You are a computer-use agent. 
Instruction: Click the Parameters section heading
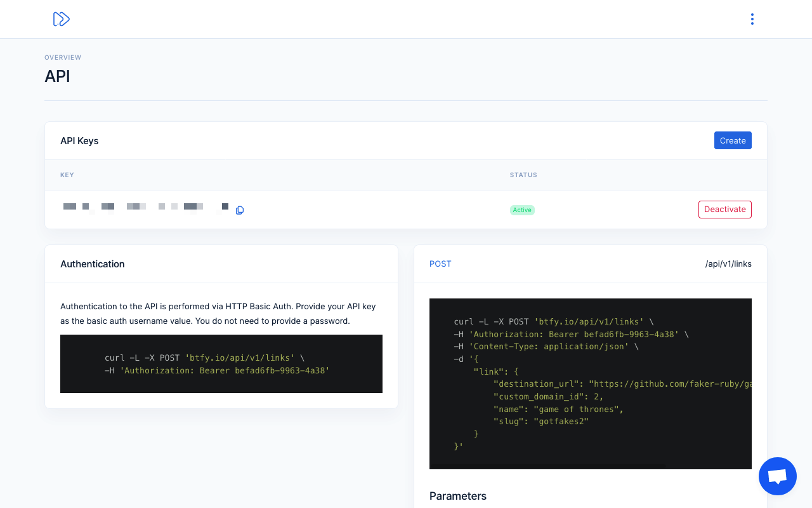pyautogui.click(x=458, y=496)
